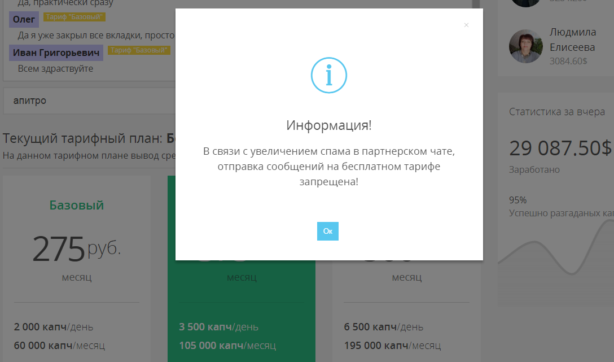Click the name Людмила Елисеева

(572, 40)
